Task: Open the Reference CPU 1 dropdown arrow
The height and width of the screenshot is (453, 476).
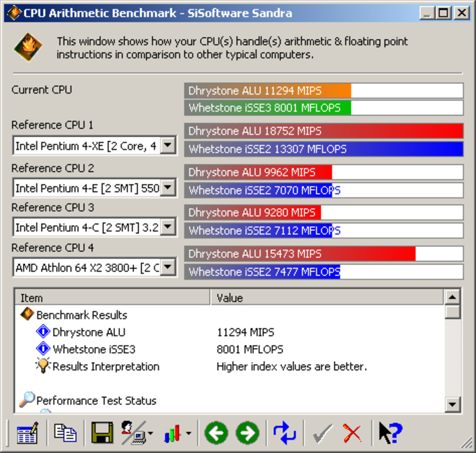Action: (x=168, y=146)
